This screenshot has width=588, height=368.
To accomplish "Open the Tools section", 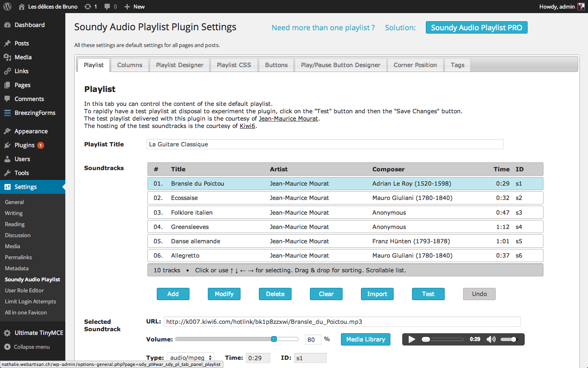I will tap(33, 173).
